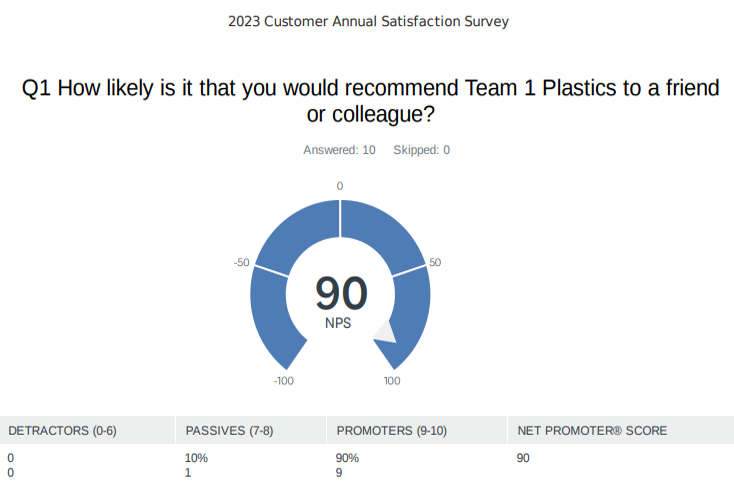Click the 90% promoters percentage value
734x484 pixels.
(347, 458)
